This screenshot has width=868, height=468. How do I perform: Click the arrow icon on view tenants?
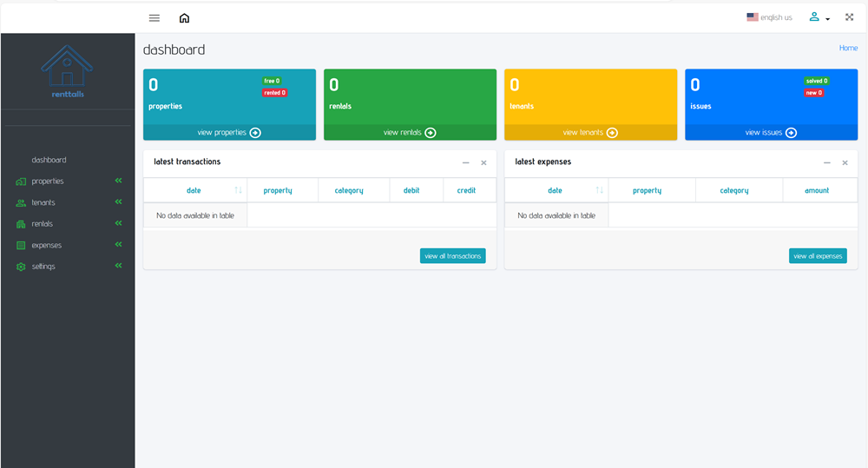pyautogui.click(x=612, y=133)
